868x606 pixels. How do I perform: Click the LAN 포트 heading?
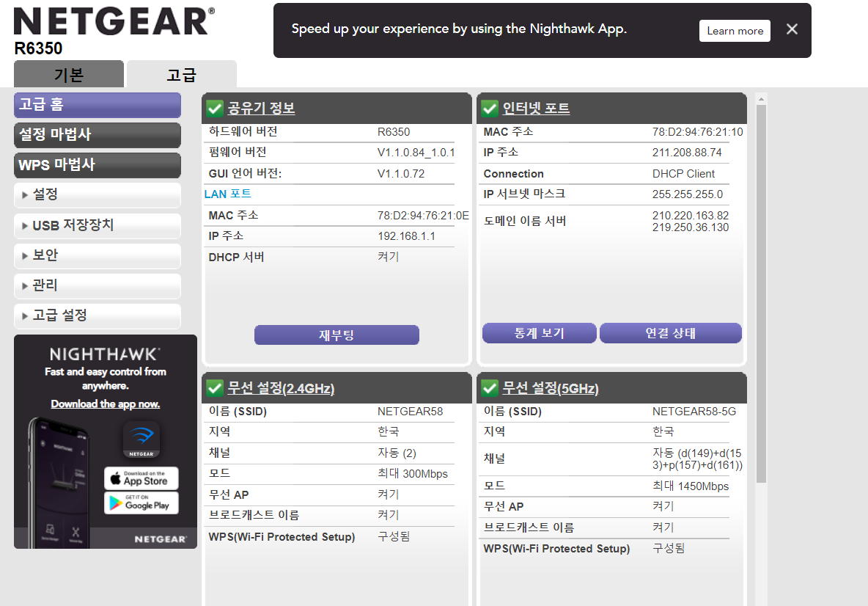click(227, 194)
